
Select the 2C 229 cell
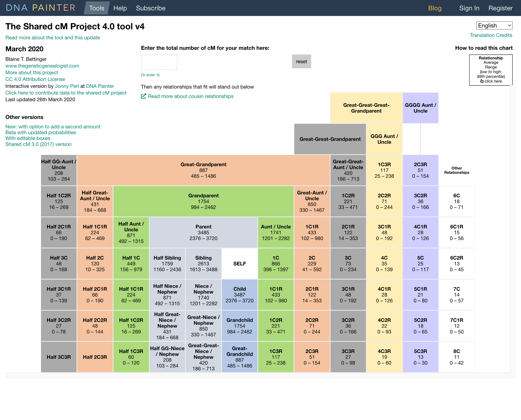(312, 264)
